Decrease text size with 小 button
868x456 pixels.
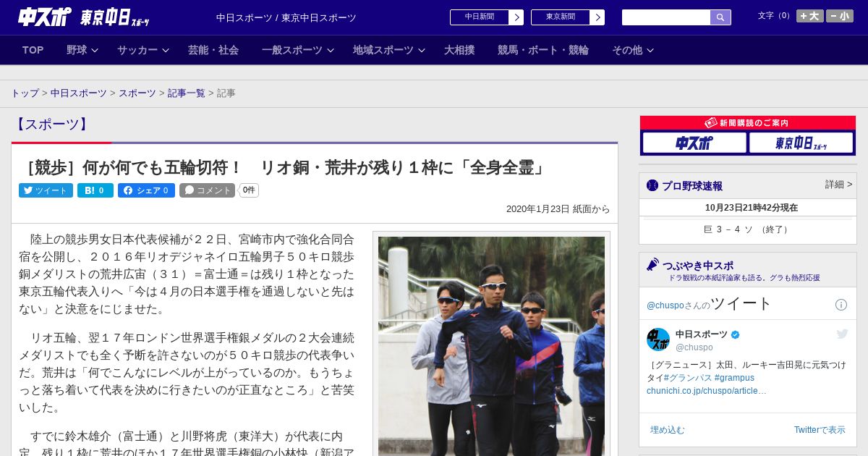[x=840, y=16]
